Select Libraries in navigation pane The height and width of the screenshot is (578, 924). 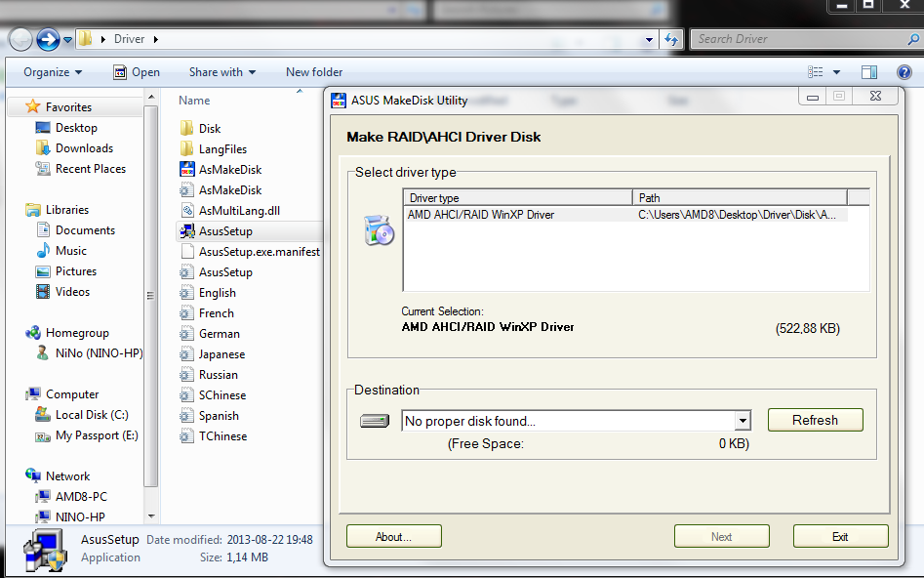pos(57,209)
